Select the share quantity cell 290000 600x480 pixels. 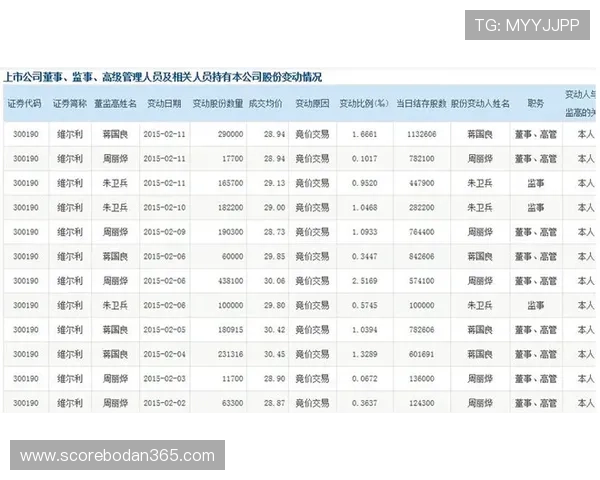coord(231,134)
